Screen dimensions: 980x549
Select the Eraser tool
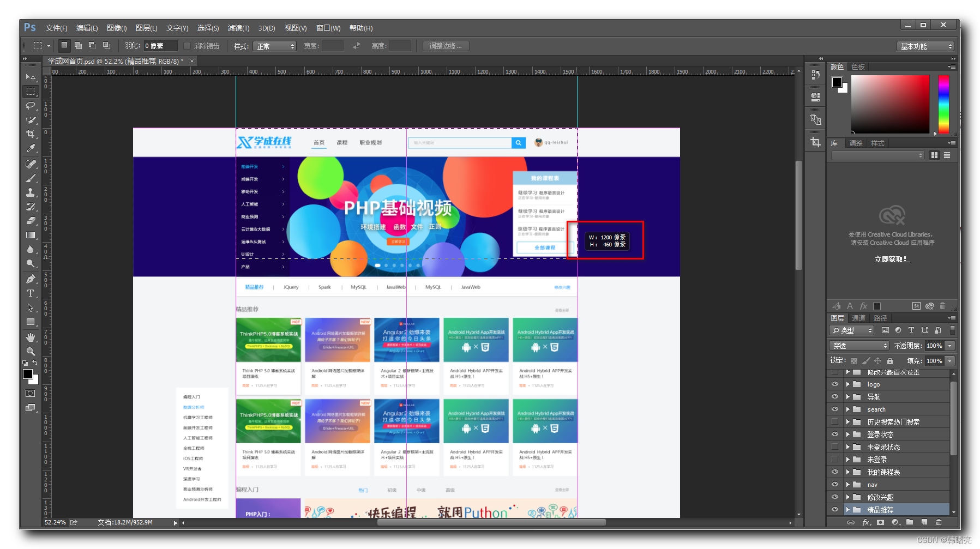(x=31, y=221)
